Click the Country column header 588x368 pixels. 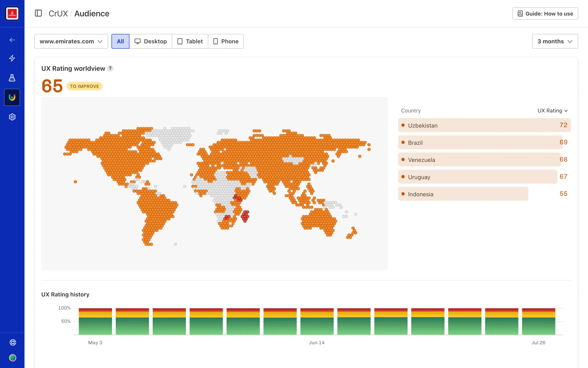(x=411, y=111)
